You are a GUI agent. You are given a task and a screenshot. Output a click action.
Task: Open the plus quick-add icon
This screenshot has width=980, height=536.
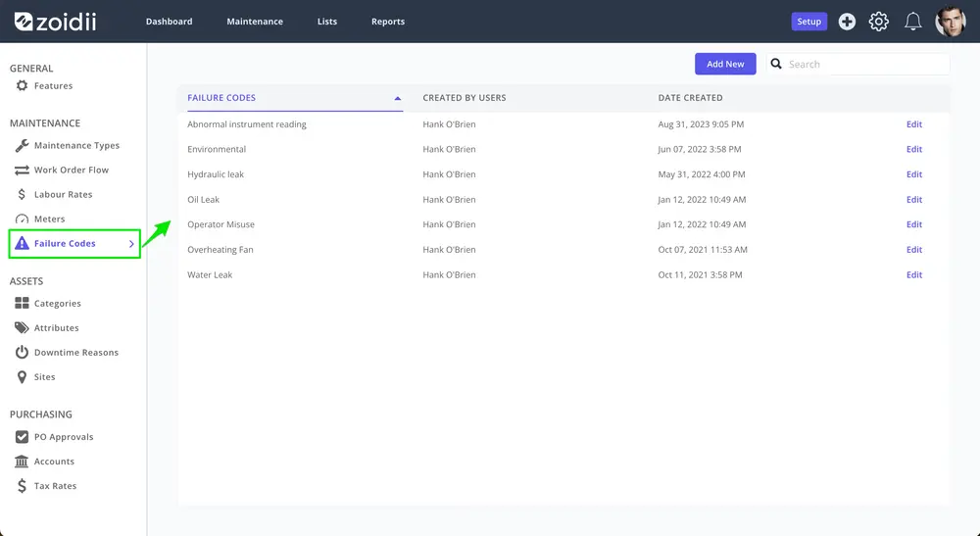click(x=847, y=22)
